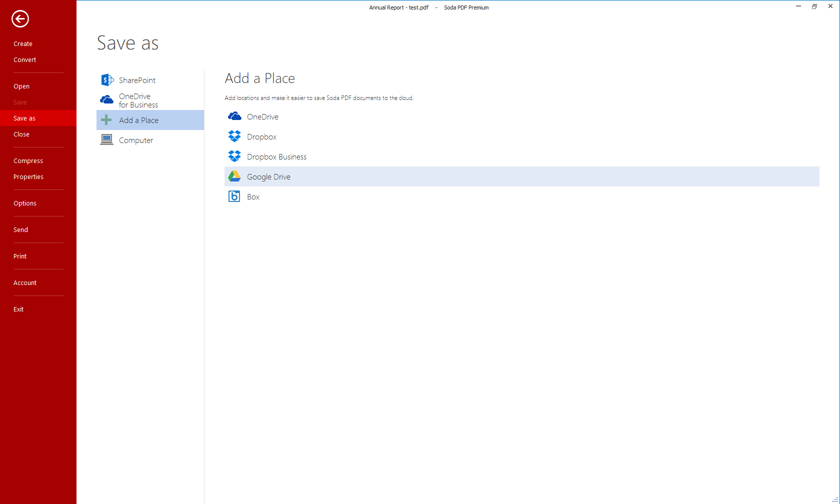Viewport: 840px width, 504px height.
Task: Click the back arrow circle icon
Action: click(20, 19)
